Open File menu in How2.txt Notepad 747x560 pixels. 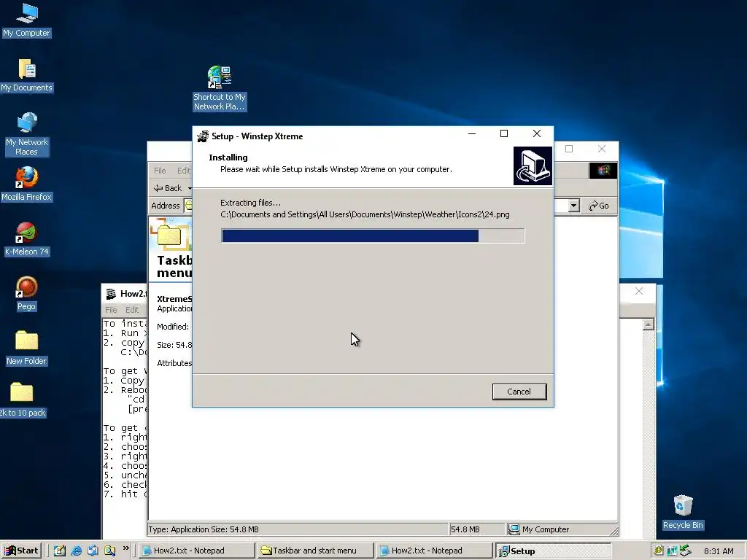pyautogui.click(x=111, y=309)
